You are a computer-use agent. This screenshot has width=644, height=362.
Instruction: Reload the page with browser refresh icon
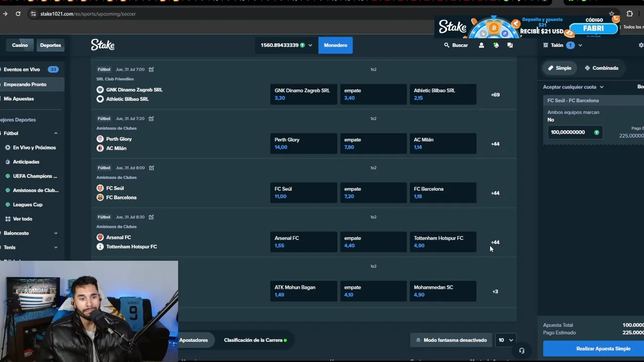[x=18, y=14]
